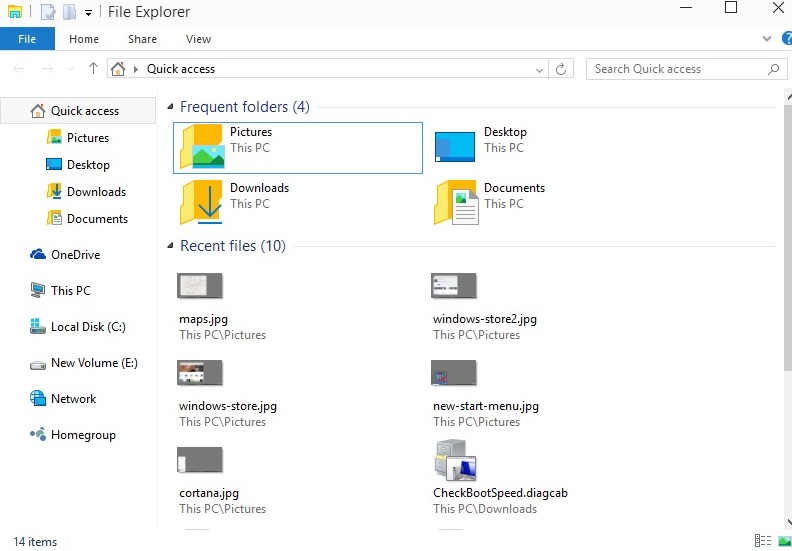Image resolution: width=792 pixels, height=551 pixels.
Task: Select the Documents folder icon in Frequent folders
Action: [x=456, y=203]
